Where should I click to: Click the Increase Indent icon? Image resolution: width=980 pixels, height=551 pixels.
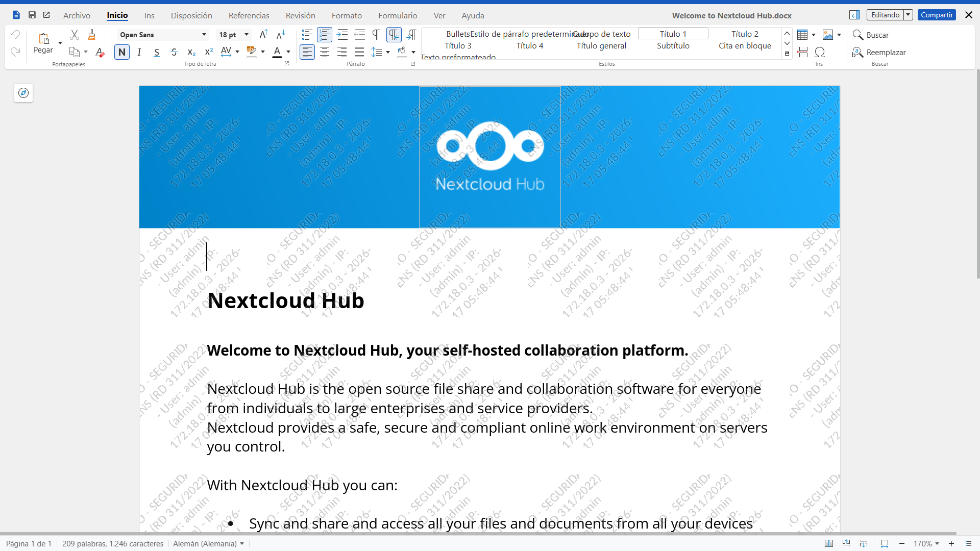pos(342,35)
